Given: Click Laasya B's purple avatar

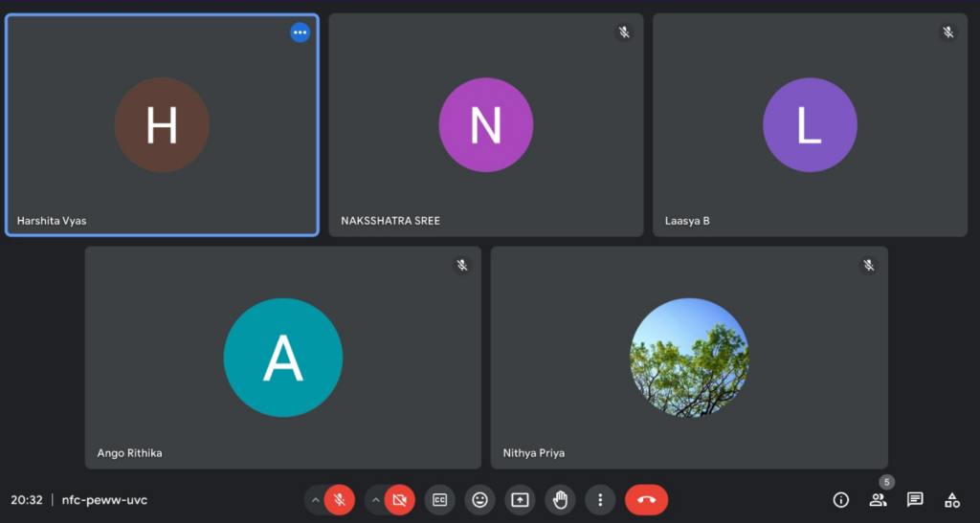Looking at the screenshot, I should [810, 125].
